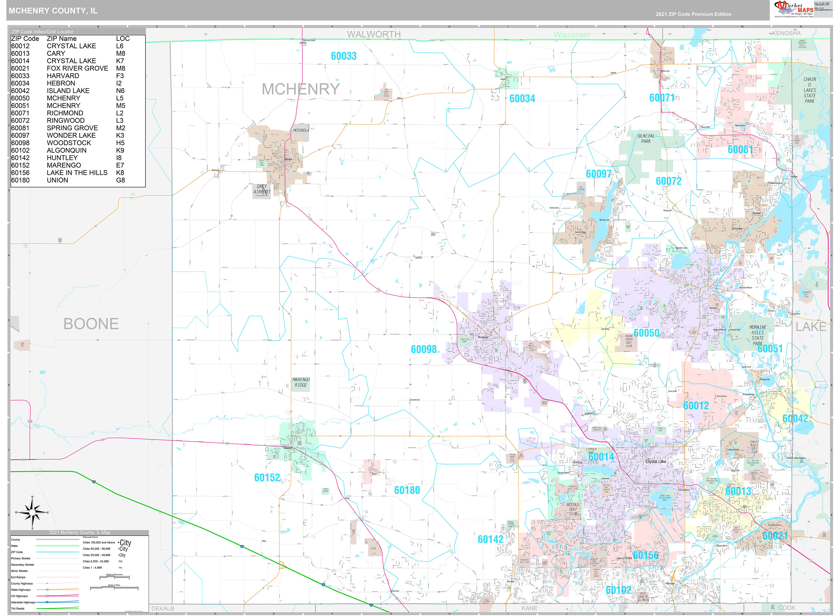The image size is (840, 616).
Task: Click the MARENGO RIDGE label
Action: [x=301, y=382]
